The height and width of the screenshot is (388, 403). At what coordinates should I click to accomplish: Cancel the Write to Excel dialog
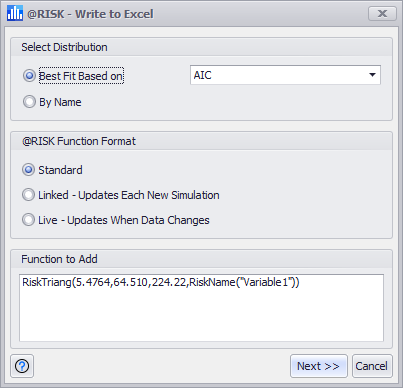pos(372,366)
